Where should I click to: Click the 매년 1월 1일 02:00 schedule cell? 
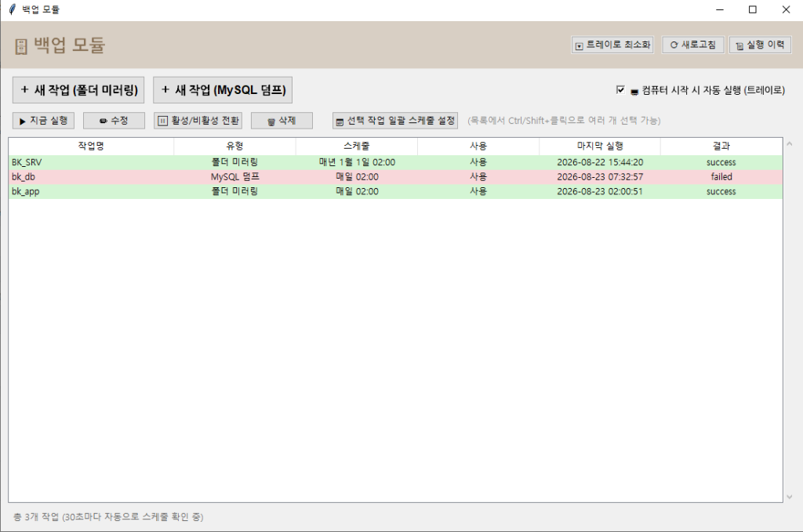pos(357,162)
